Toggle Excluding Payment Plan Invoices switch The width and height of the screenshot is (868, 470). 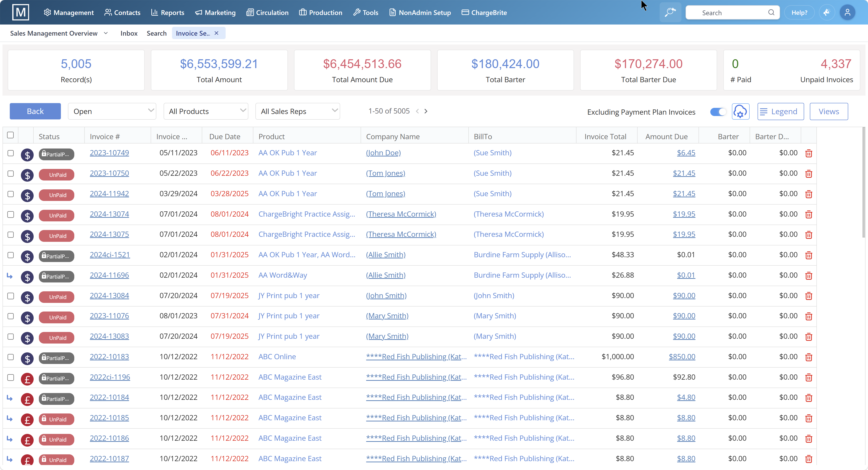[718, 112]
